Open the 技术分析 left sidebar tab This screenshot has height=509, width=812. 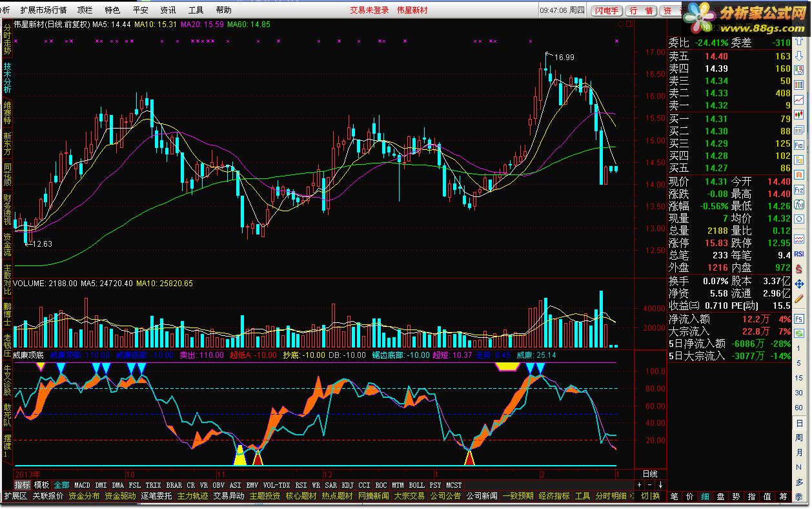click(7, 78)
